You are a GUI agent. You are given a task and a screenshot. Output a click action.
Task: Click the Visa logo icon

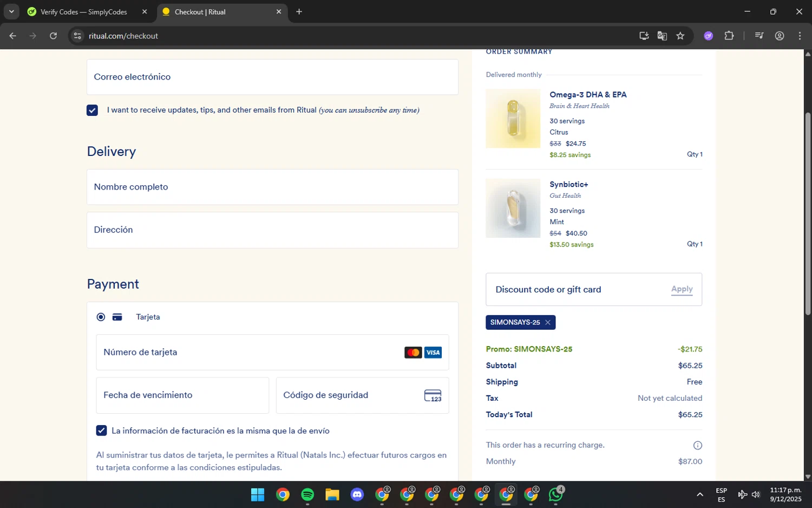(x=433, y=353)
